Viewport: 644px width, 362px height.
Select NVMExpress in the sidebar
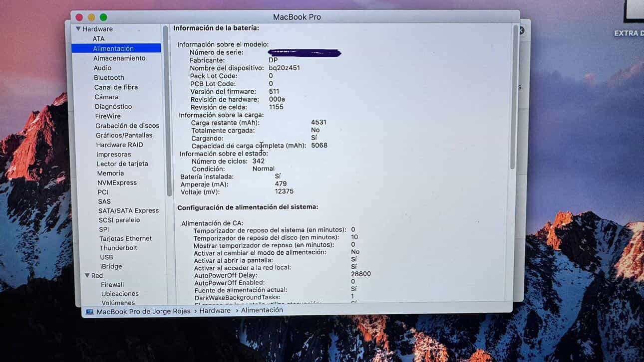tap(117, 182)
